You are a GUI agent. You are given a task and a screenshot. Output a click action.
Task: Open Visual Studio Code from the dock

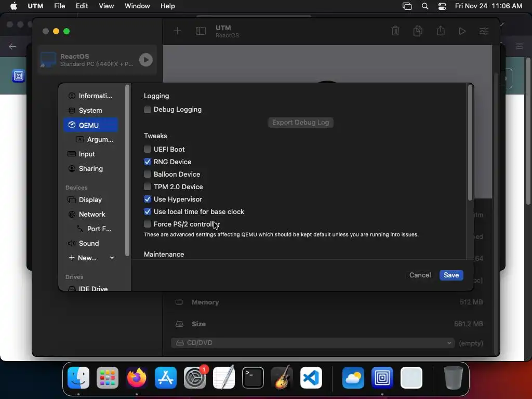(311, 378)
